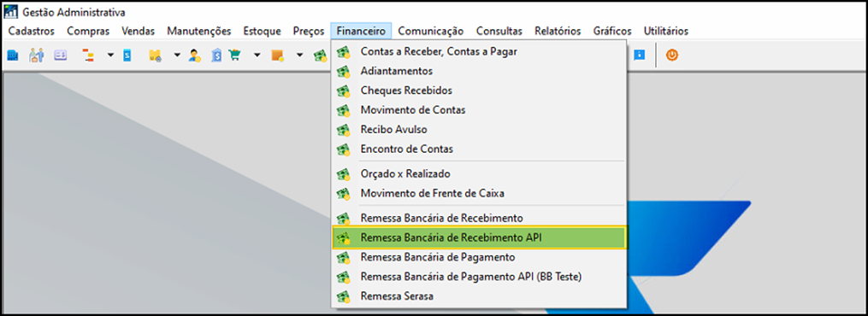Screen dimensions: 868x316
Task: Select Contas a Receber, Contas a Pagar
Action: 479,52
